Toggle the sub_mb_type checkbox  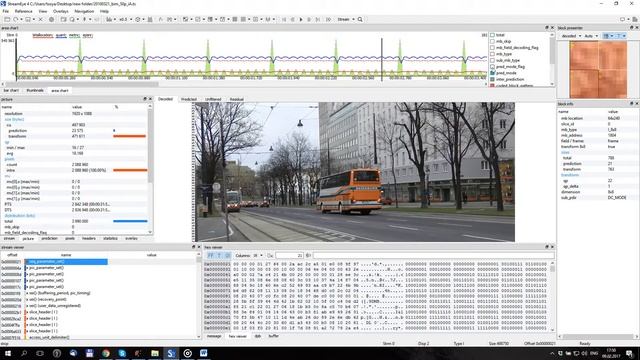(492, 60)
